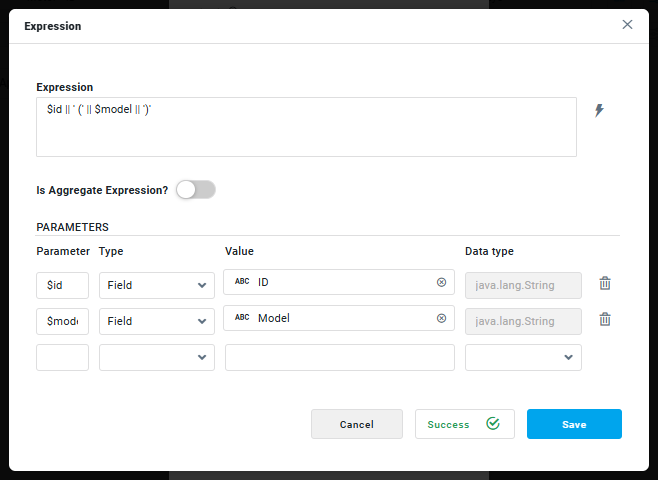Click the empty Value field in last row

pyautogui.click(x=339, y=357)
